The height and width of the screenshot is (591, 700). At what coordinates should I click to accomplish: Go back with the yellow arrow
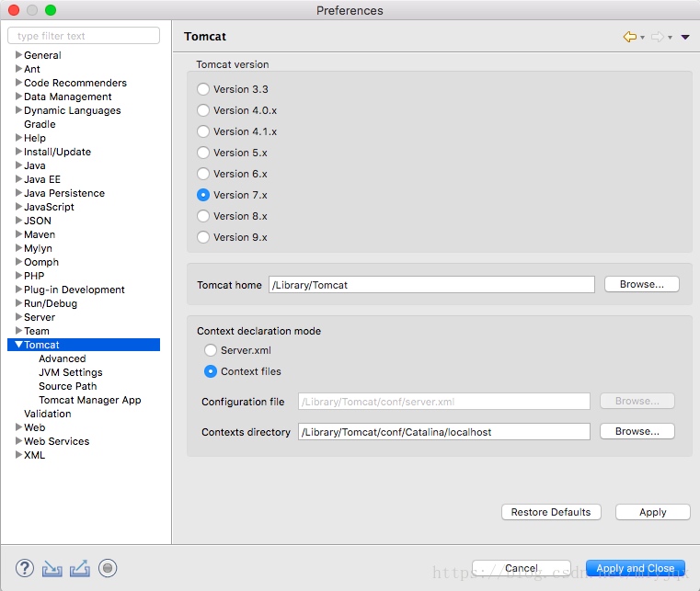(x=630, y=37)
